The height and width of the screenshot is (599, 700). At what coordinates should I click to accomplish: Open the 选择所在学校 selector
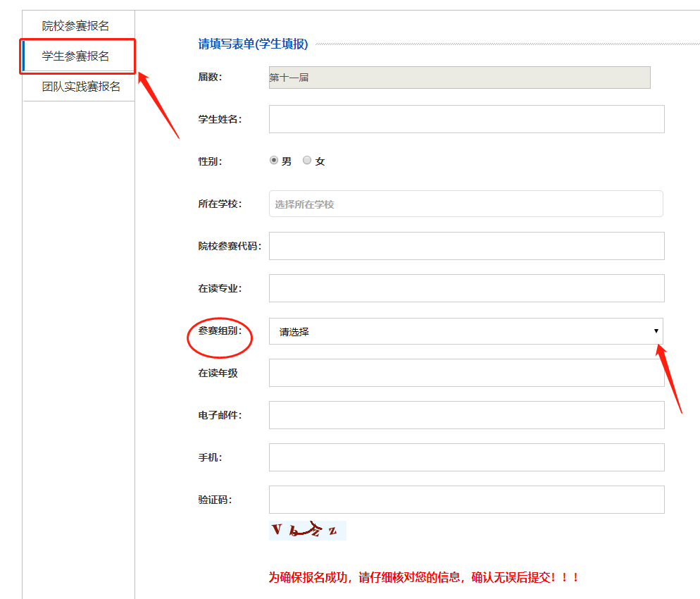[x=465, y=204]
